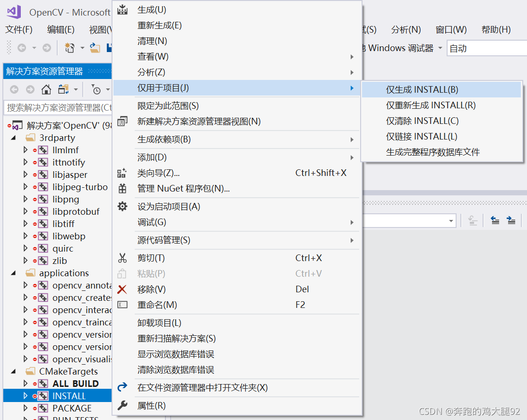
Task: Select 重新扫描解决方案(S)
Action: click(237, 338)
